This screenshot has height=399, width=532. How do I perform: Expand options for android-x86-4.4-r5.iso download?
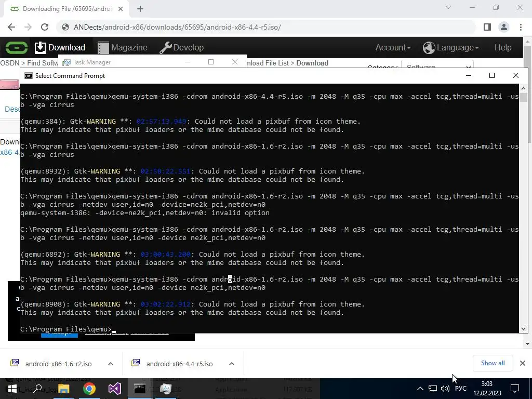click(x=232, y=364)
